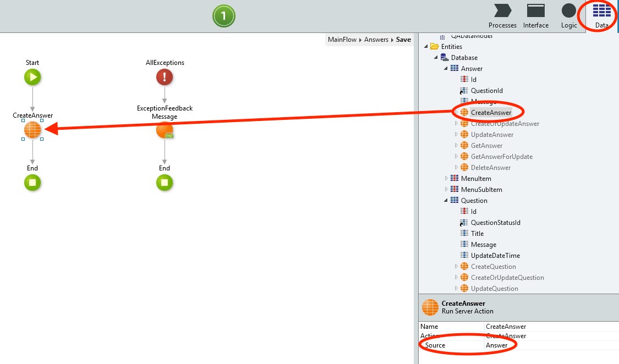Click the QuestionId attribute icon under Answer

tap(464, 91)
